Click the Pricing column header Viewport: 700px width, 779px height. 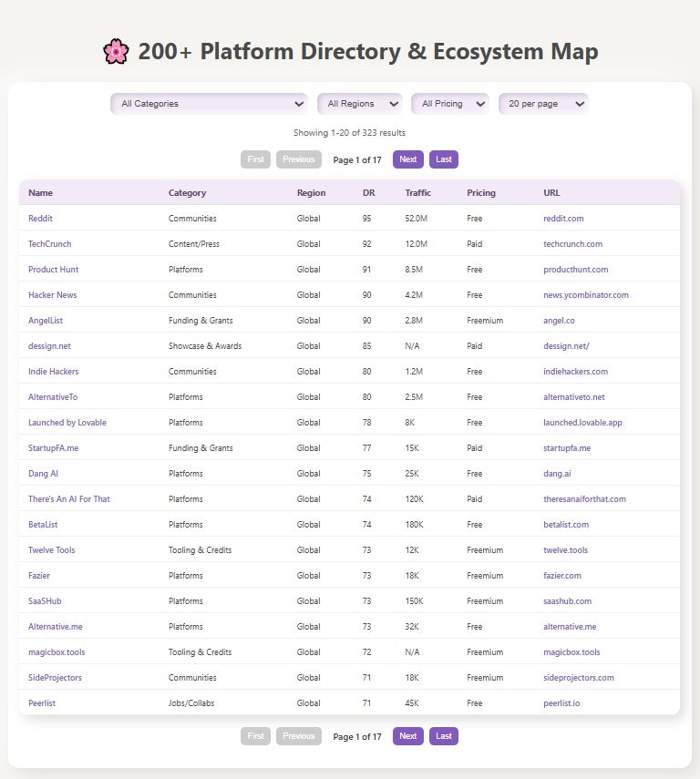pos(480,193)
